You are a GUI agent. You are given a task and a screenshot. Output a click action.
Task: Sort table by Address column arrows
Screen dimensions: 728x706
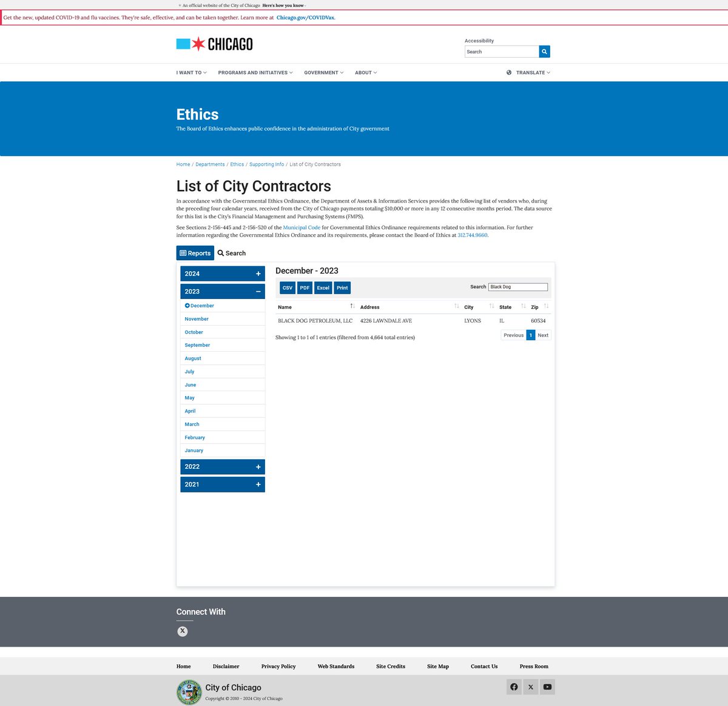457,306
